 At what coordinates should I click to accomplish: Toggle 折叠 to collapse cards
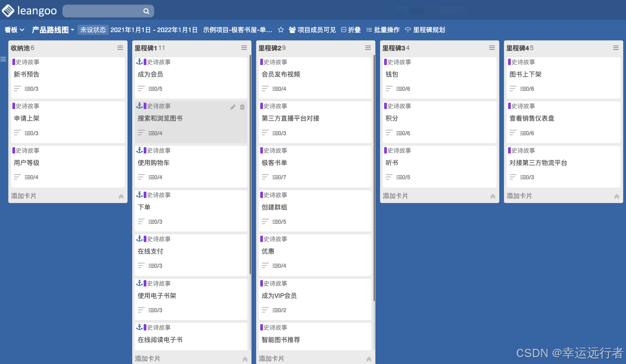tap(351, 30)
